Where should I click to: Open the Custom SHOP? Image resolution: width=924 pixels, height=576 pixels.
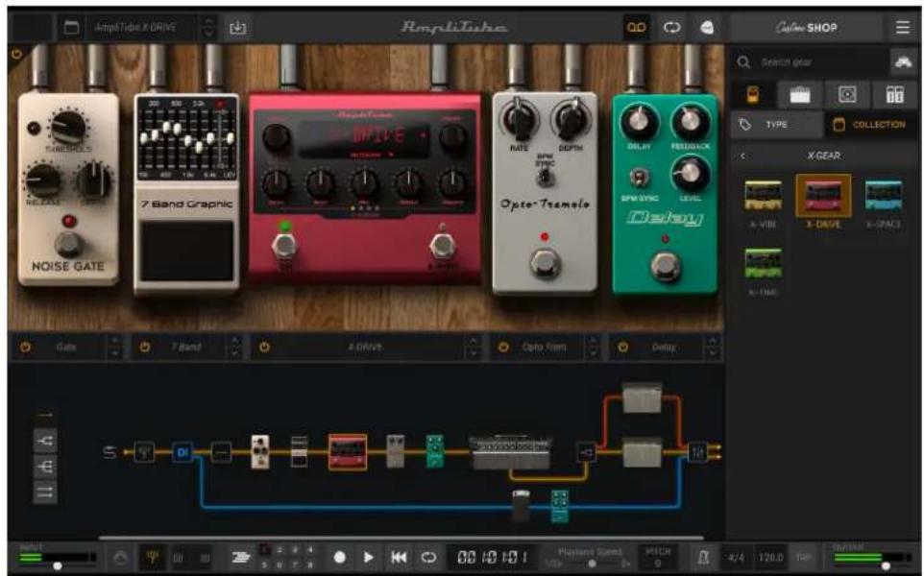coord(806,28)
